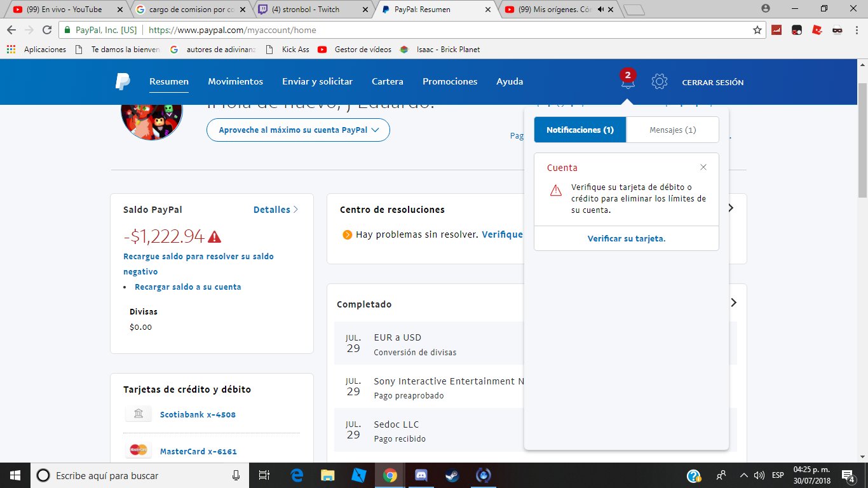Click 'Verificar su tarjeta.' link
Image resolution: width=868 pixels, height=488 pixels.
627,238
